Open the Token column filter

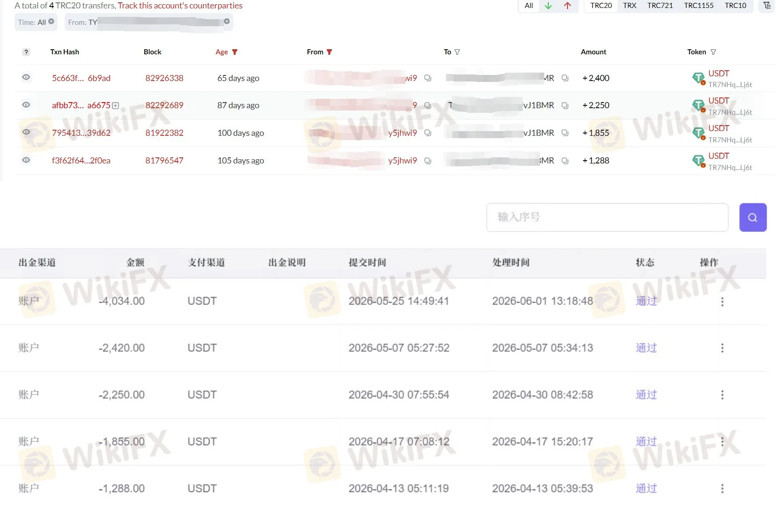click(713, 52)
